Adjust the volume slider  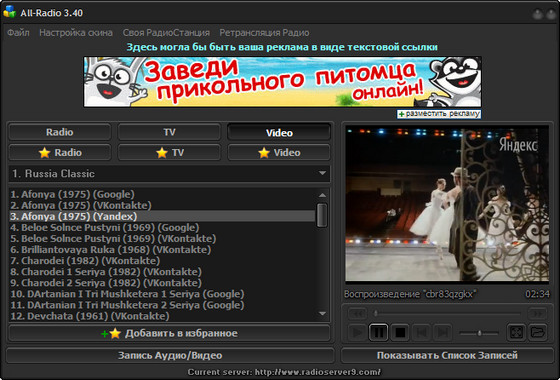tap(479, 333)
